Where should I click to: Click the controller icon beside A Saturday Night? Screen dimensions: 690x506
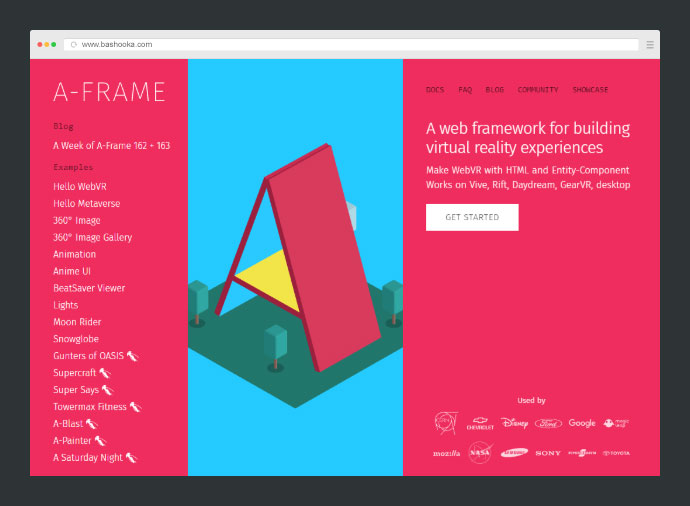point(132,458)
